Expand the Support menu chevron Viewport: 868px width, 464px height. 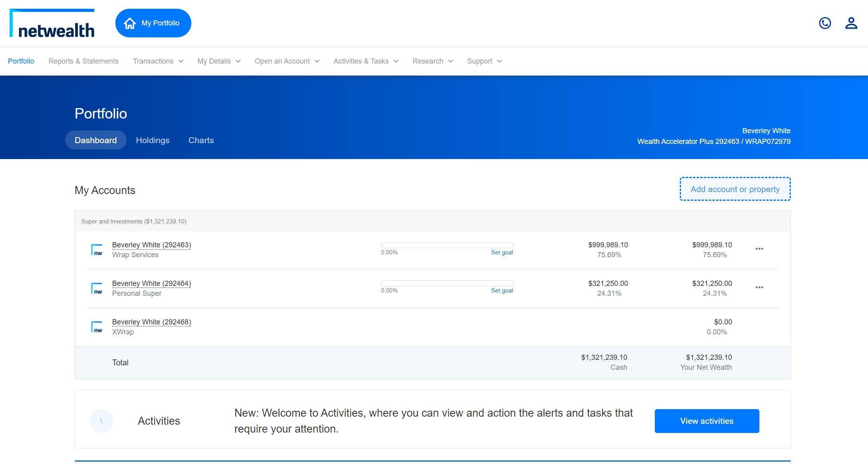(x=500, y=61)
